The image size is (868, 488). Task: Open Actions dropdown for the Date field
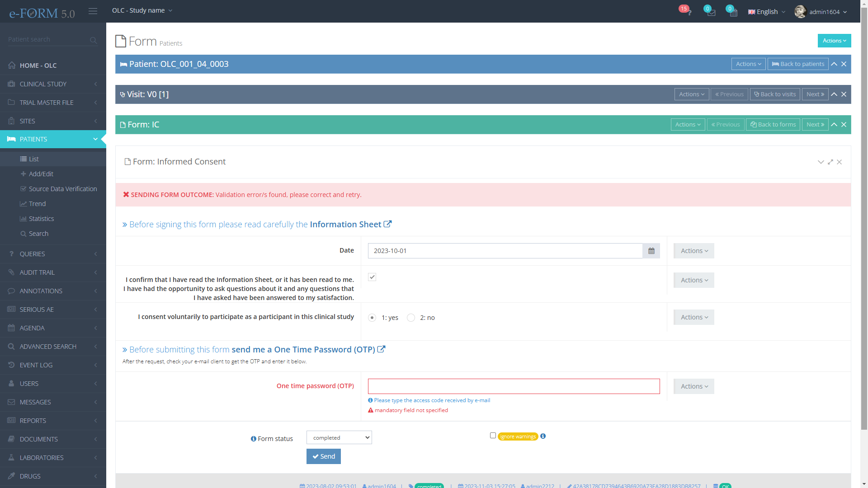point(693,251)
